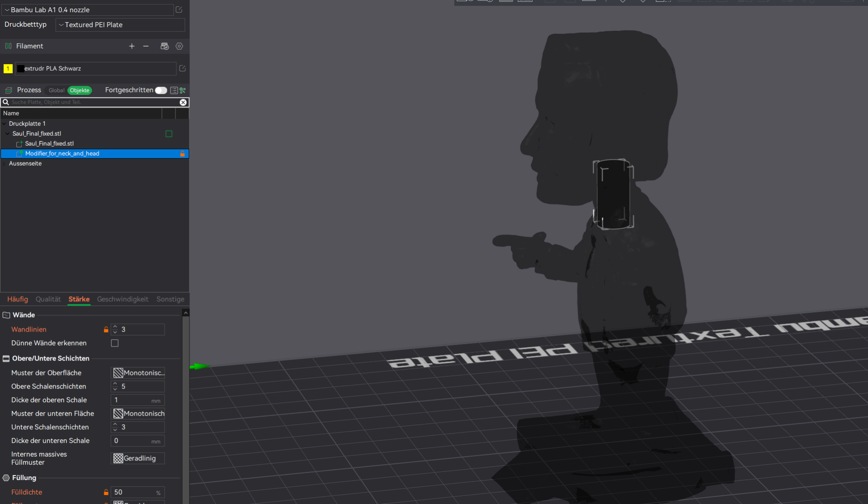Edit the Bambu Lab A1 printer preset
Image resolution: width=868 pixels, height=504 pixels.
coord(179,10)
